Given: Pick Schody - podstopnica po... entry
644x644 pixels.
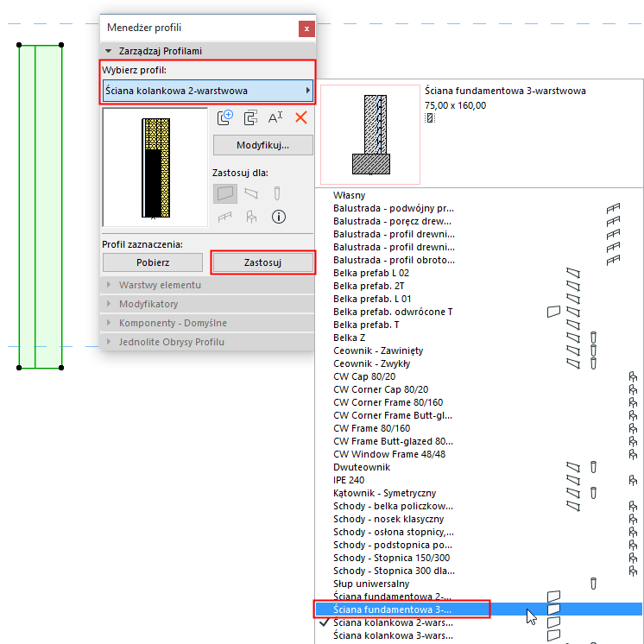Looking at the screenshot, I should pos(478,545).
